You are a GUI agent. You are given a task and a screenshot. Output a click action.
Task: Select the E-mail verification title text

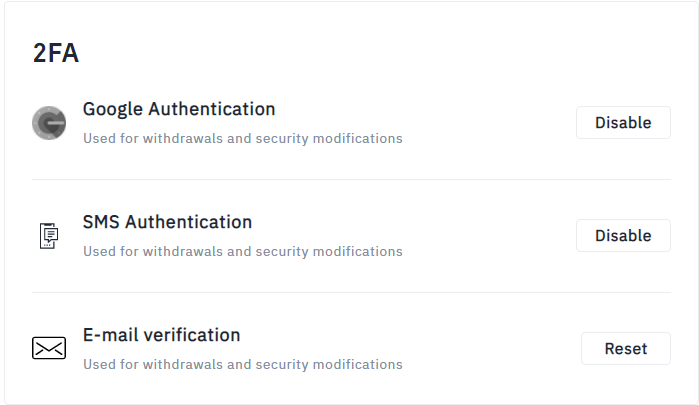pos(162,335)
